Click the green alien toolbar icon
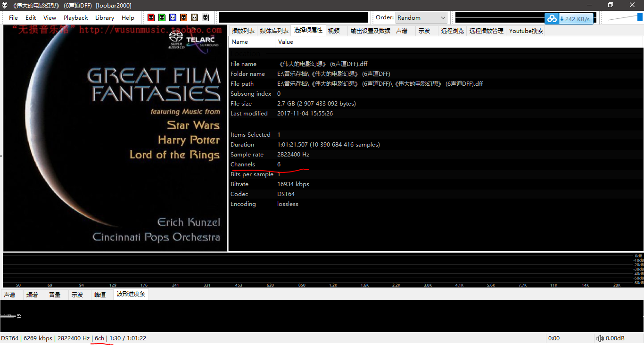The width and height of the screenshot is (644, 345). click(x=162, y=17)
